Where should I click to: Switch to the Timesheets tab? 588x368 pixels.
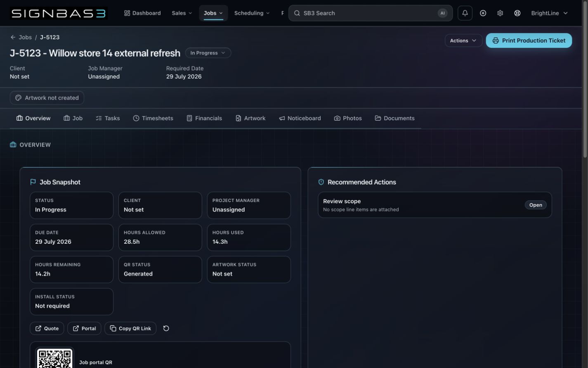[x=153, y=118]
